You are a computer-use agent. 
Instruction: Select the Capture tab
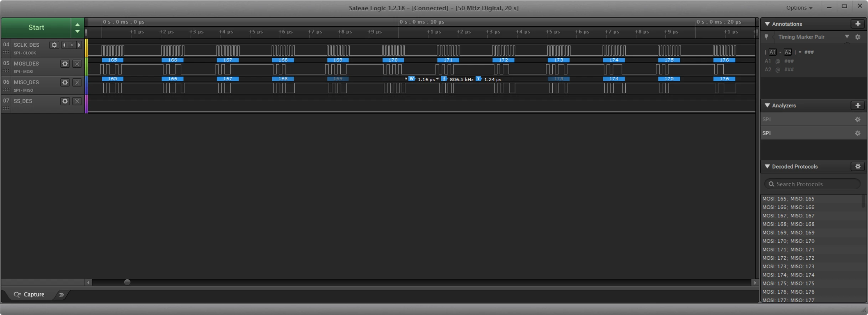[x=29, y=294]
